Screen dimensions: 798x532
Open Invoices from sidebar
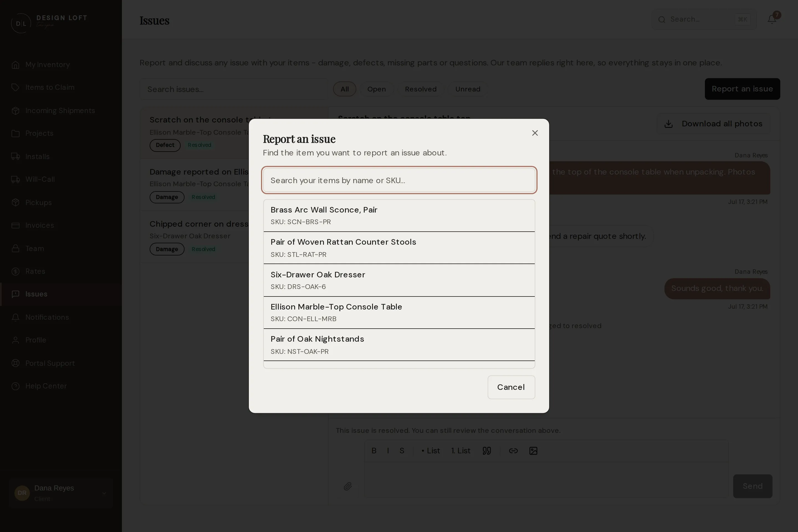61,225
